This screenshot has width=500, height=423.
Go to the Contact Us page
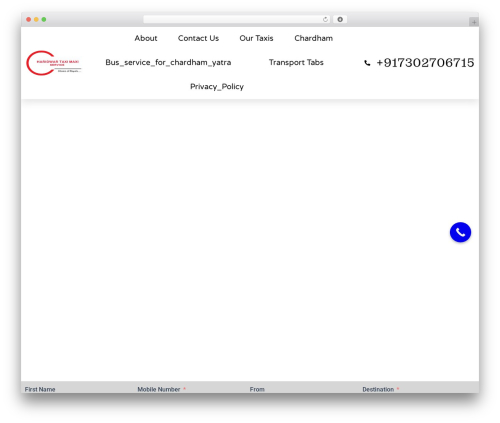(198, 38)
